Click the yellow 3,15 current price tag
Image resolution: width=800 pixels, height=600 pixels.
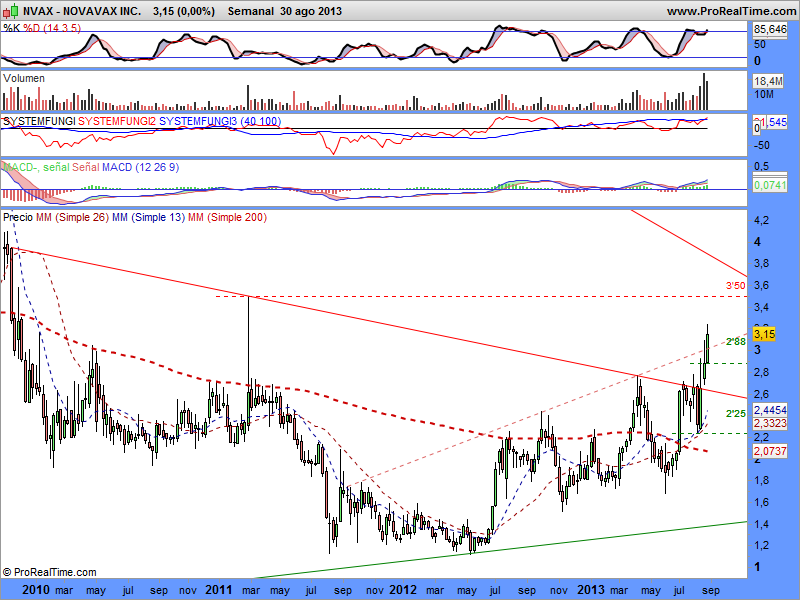tap(764, 334)
